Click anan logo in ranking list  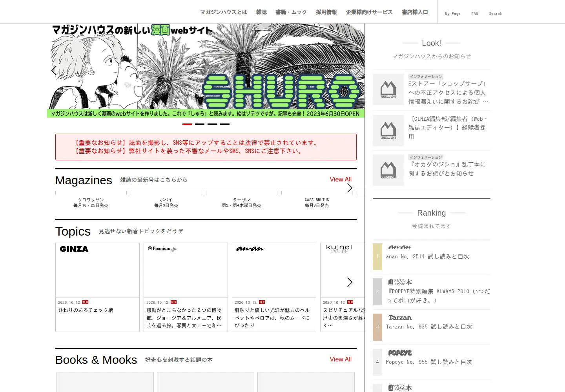click(399, 247)
